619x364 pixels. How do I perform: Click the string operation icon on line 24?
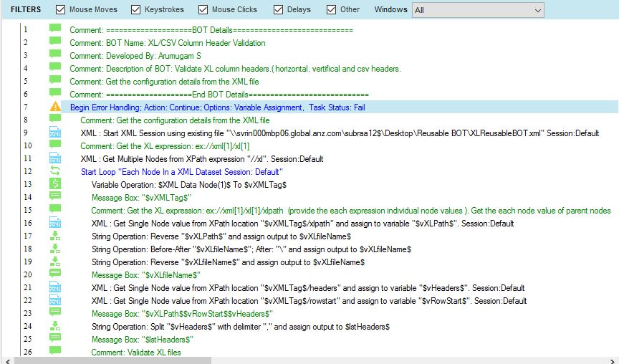55,326
